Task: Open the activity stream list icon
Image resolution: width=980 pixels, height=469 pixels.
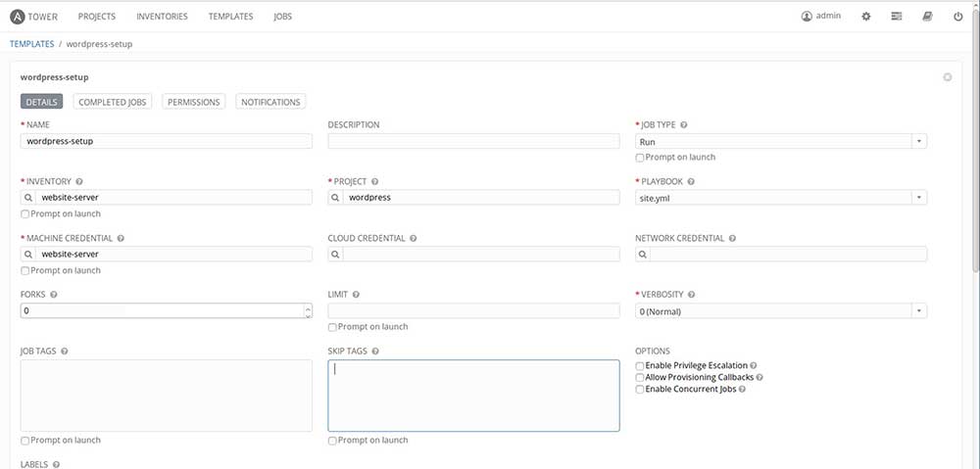Action: point(896,17)
